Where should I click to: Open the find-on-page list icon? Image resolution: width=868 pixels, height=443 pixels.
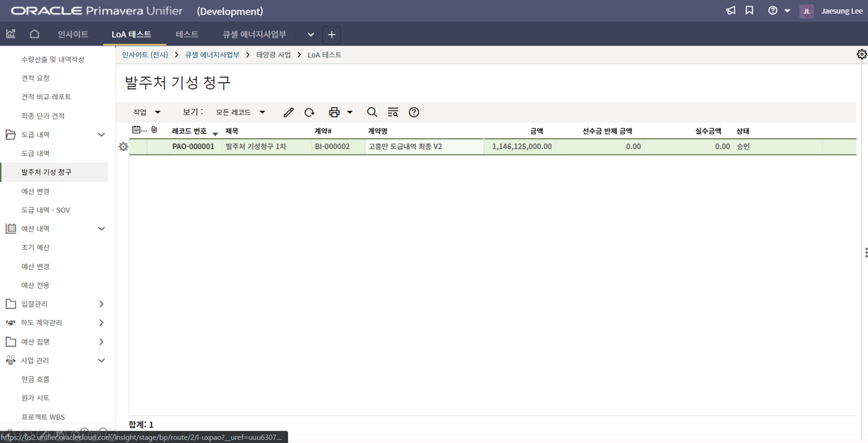tap(392, 112)
